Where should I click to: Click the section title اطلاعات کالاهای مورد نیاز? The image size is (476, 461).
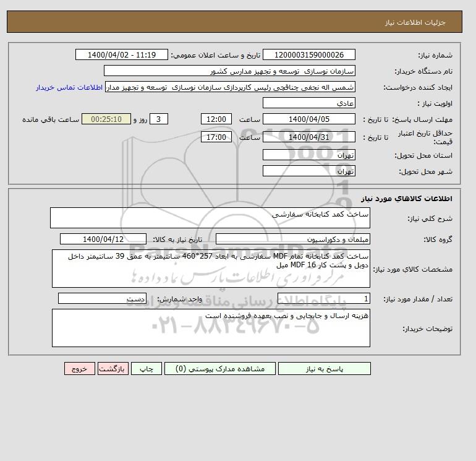pyautogui.click(x=407, y=199)
